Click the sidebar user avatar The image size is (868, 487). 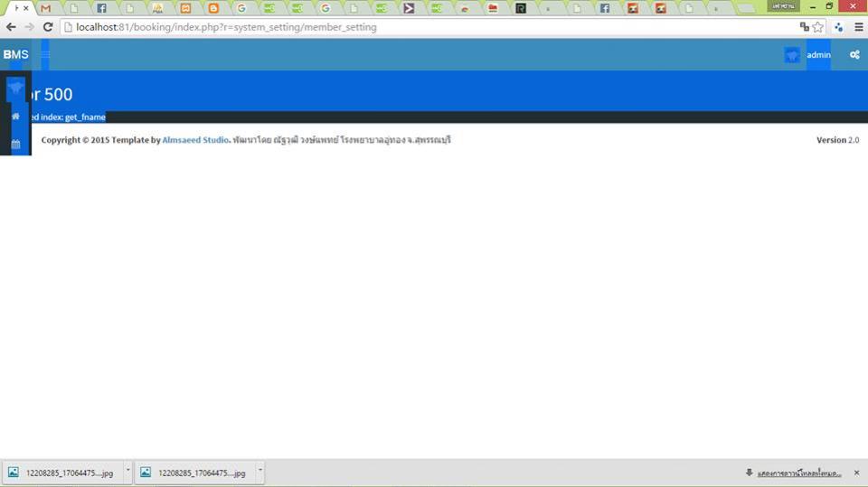(15, 88)
